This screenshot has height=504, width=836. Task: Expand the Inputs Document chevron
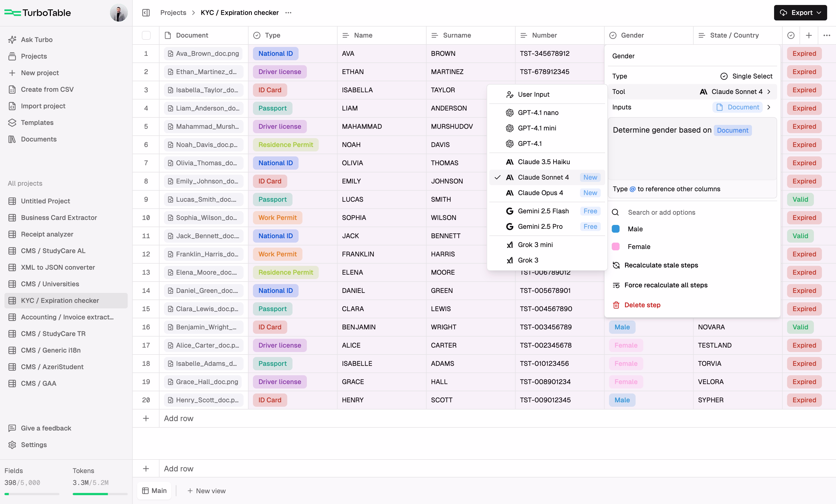tap(769, 107)
